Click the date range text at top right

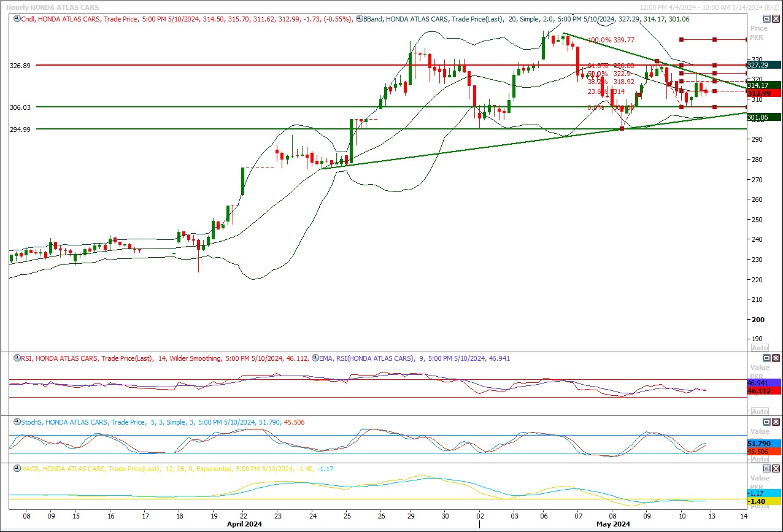(709, 7)
